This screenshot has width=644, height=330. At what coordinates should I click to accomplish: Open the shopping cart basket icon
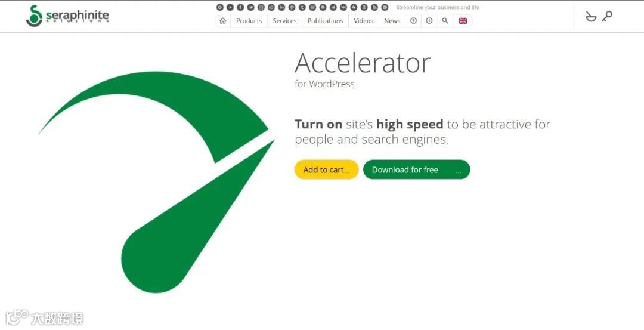(590, 17)
